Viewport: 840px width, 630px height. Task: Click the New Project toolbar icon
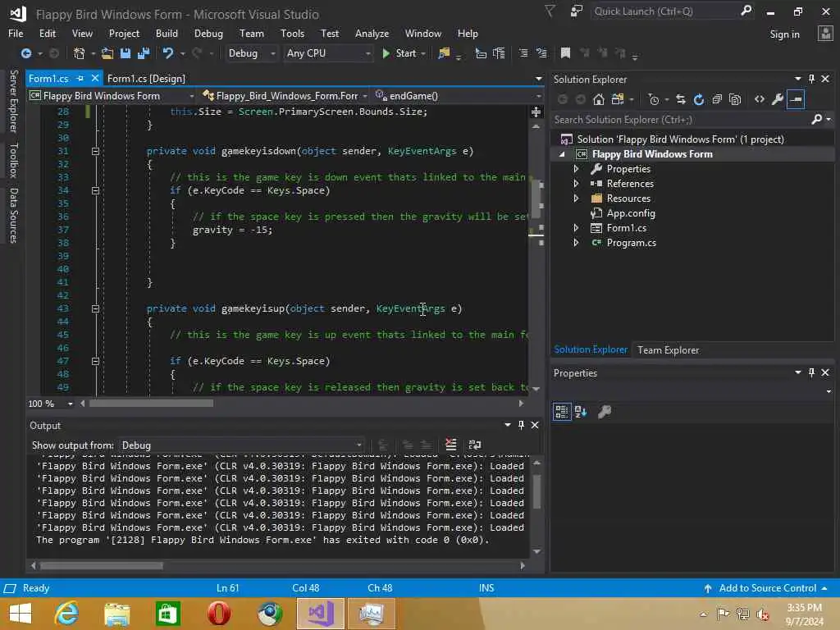click(x=79, y=53)
